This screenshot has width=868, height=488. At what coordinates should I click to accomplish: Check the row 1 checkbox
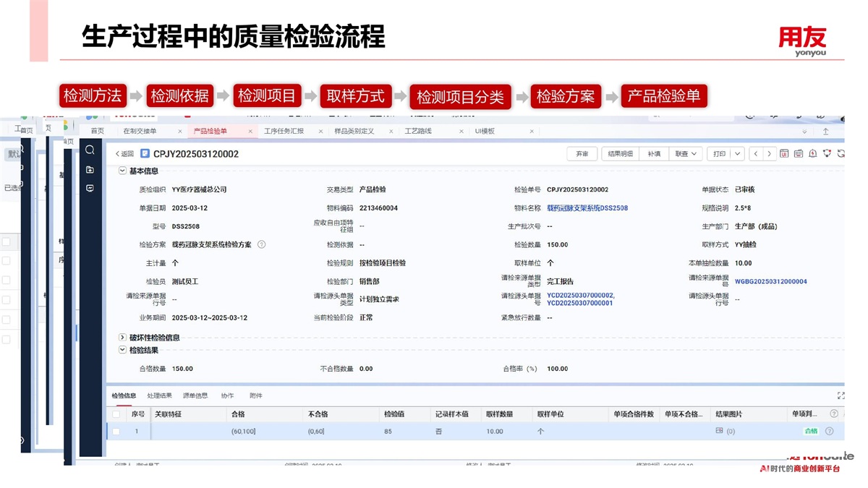(x=116, y=432)
